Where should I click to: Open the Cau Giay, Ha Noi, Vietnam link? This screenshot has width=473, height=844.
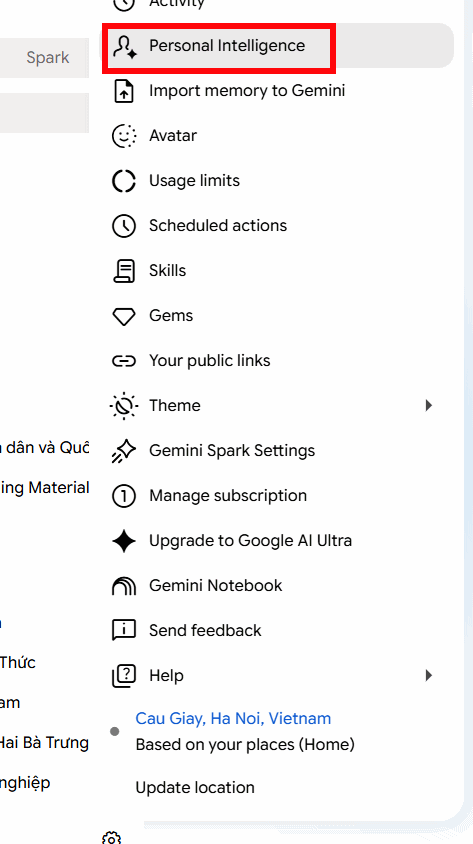[x=233, y=719]
